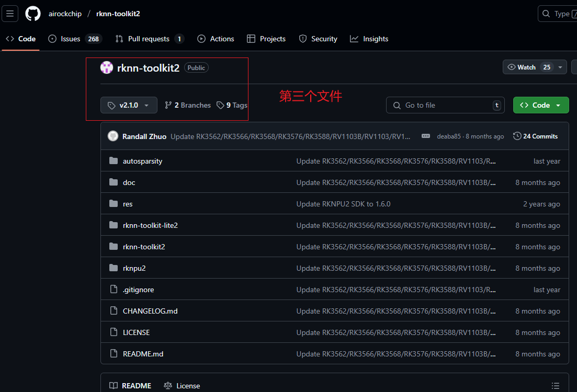Click Randall Zhuo's avatar

pos(113,136)
